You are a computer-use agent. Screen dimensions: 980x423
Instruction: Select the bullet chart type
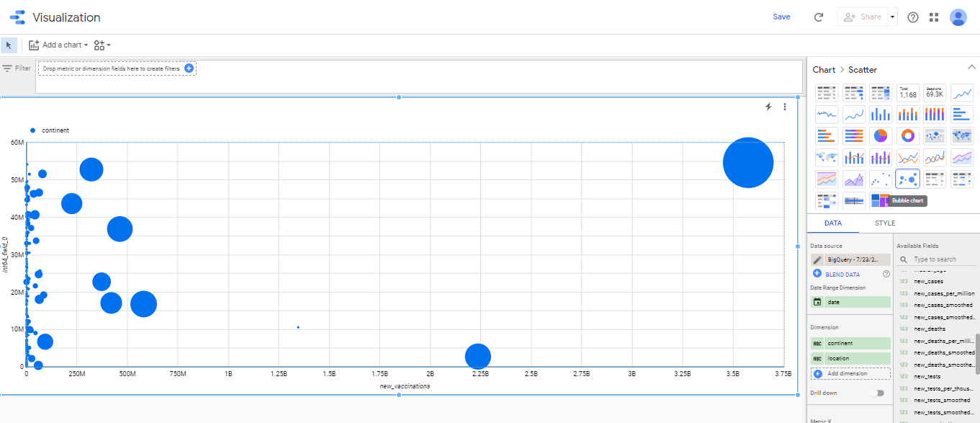(853, 200)
